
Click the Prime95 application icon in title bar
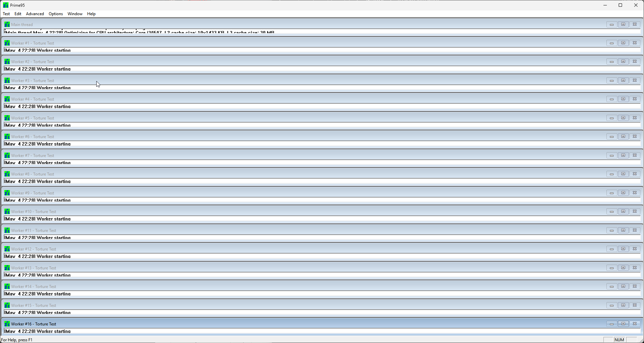click(x=6, y=5)
